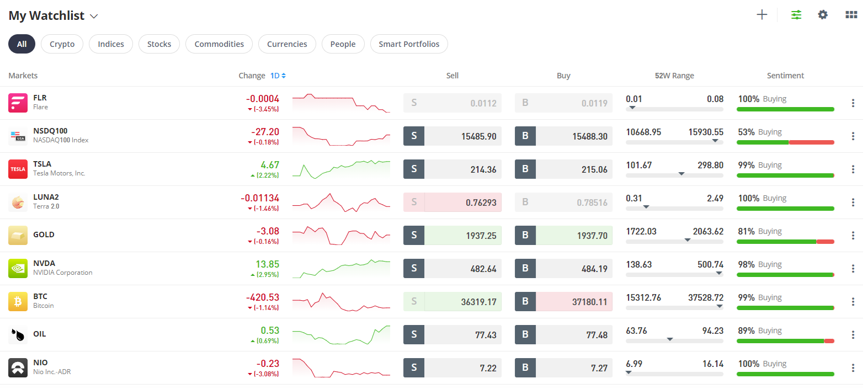The image size is (868, 389).
Task: Sell GOLD at 1937.25
Action: tap(452, 235)
